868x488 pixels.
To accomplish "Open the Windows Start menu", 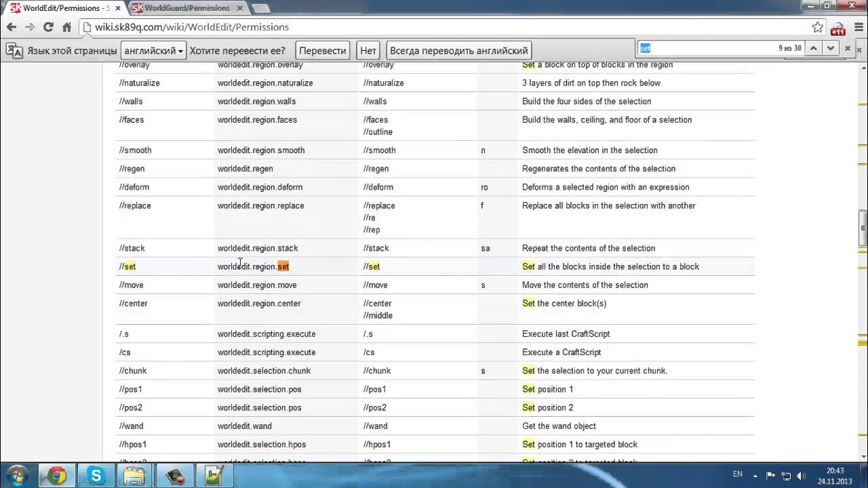I will click(16, 475).
